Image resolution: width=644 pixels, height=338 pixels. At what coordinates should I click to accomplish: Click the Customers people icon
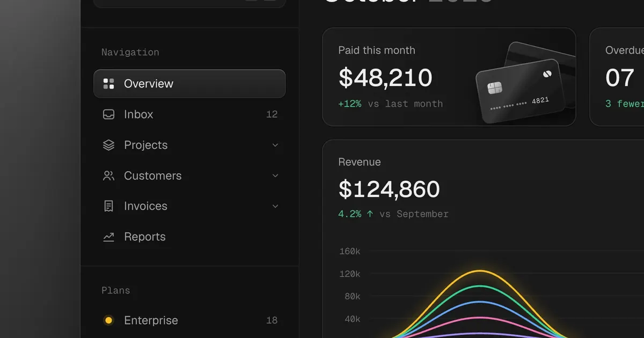coord(109,175)
